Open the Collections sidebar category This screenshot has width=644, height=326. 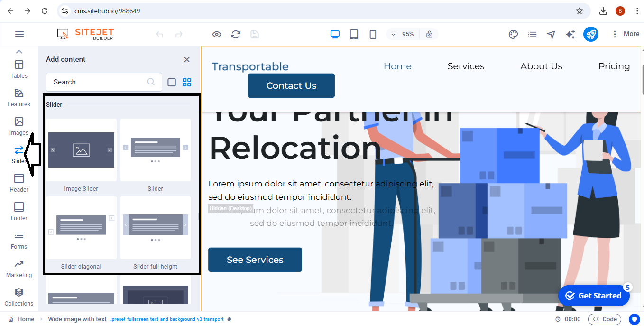19,297
